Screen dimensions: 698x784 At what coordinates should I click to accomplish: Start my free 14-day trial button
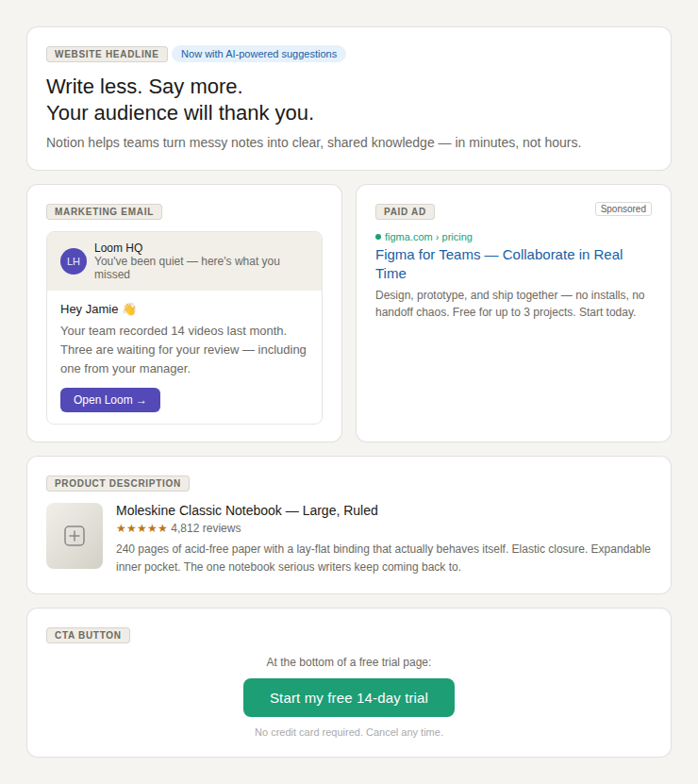[348, 697]
